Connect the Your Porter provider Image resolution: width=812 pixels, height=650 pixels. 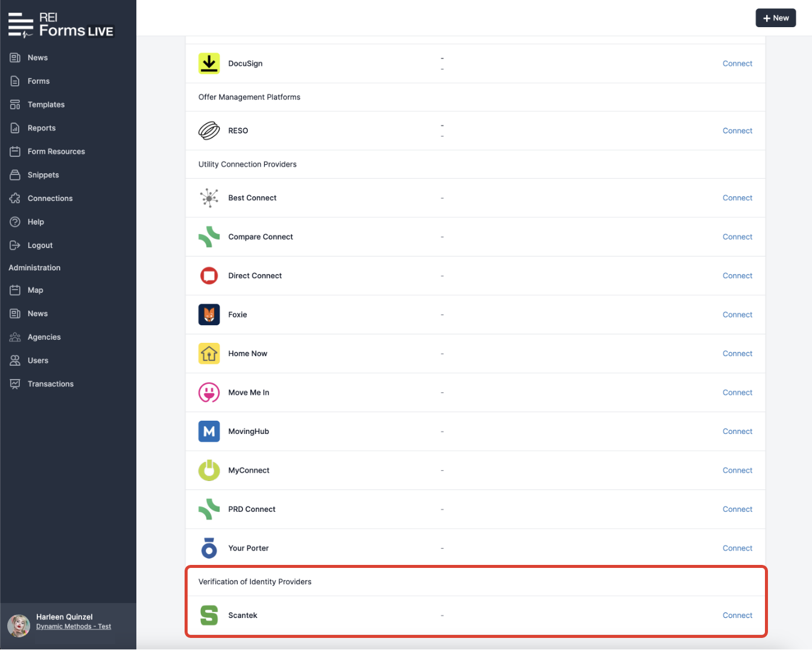click(x=737, y=549)
